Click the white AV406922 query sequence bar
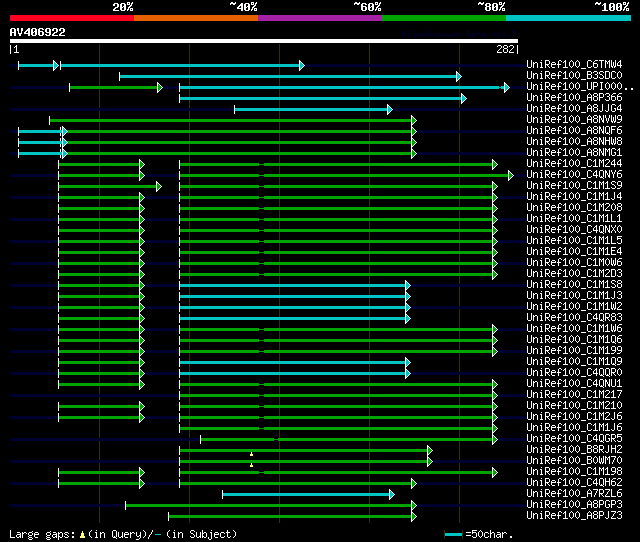This screenshot has width=640, height=542. (264, 41)
